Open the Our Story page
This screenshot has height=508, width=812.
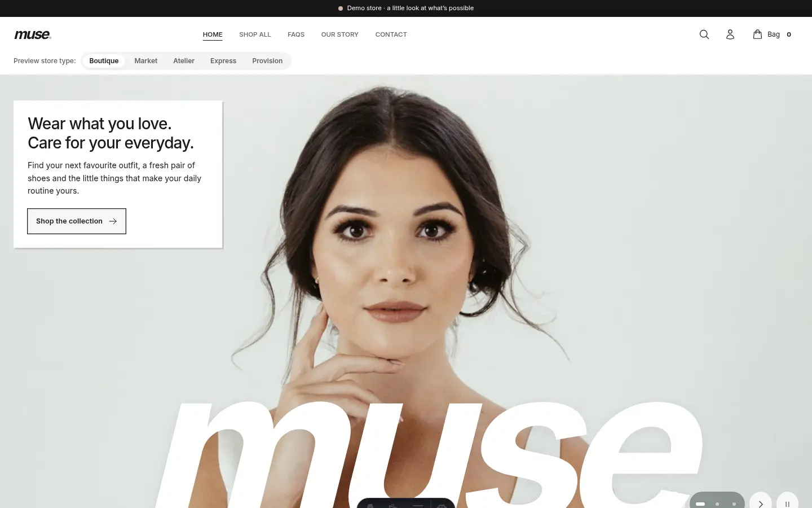coord(340,34)
